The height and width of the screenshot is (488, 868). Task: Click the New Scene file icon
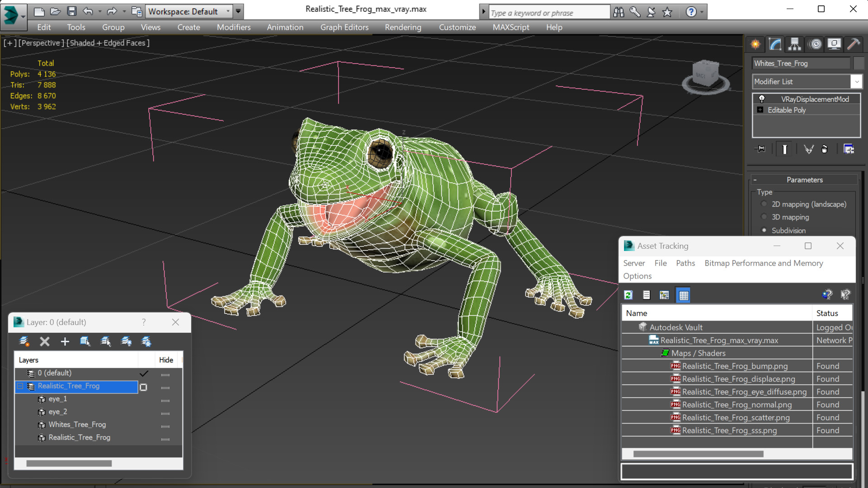39,11
